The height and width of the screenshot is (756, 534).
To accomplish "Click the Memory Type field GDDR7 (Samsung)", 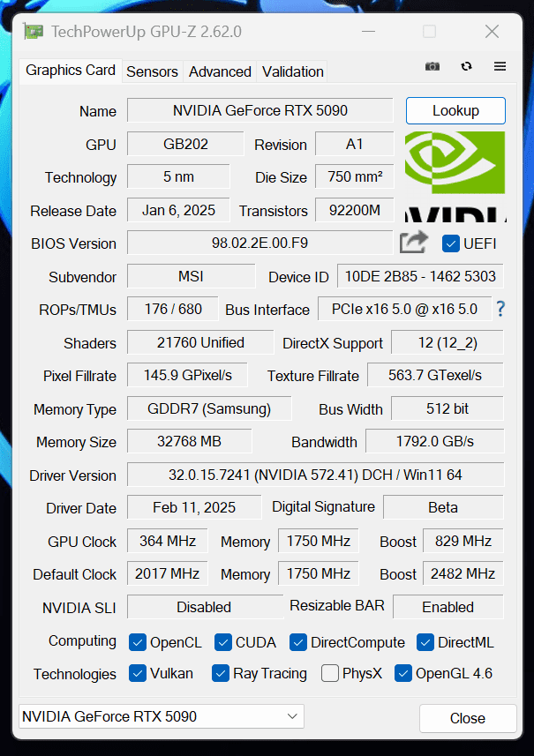I will tap(209, 408).
